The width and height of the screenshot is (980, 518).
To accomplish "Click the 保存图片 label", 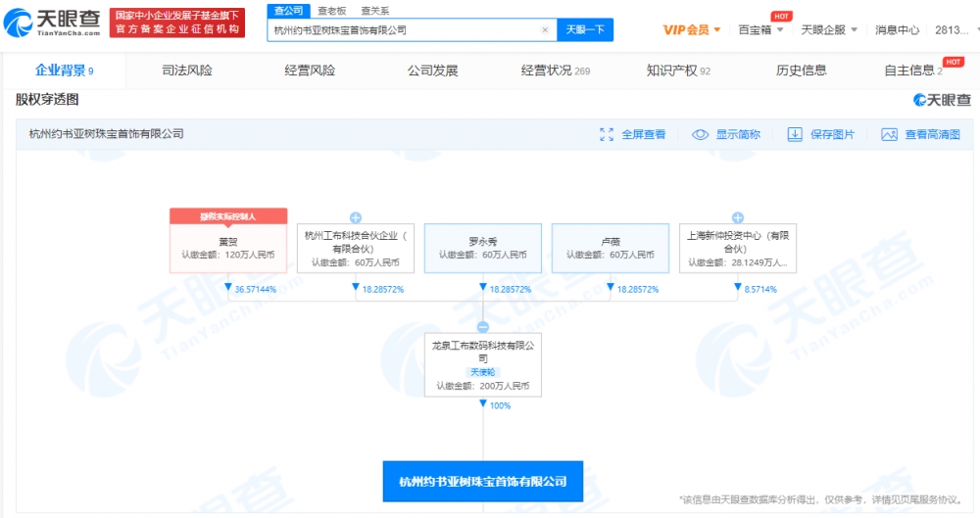I will (832, 134).
